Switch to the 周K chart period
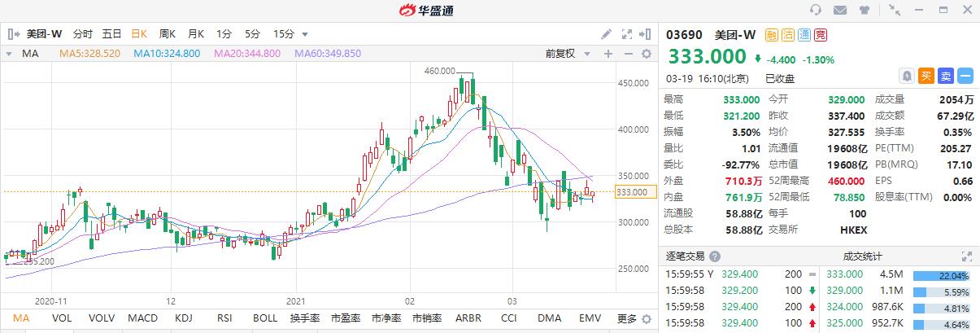Screen dimensions: 980x333 tap(168, 34)
